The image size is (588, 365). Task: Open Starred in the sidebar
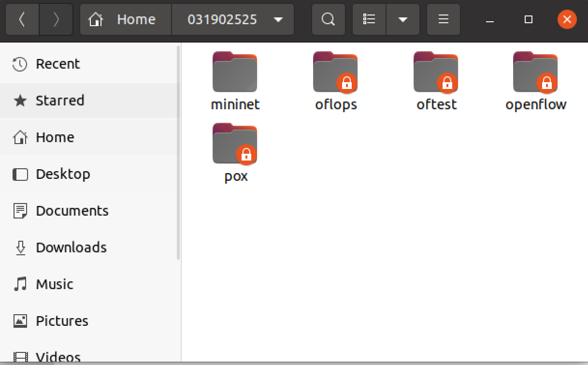tap(90, 101)
